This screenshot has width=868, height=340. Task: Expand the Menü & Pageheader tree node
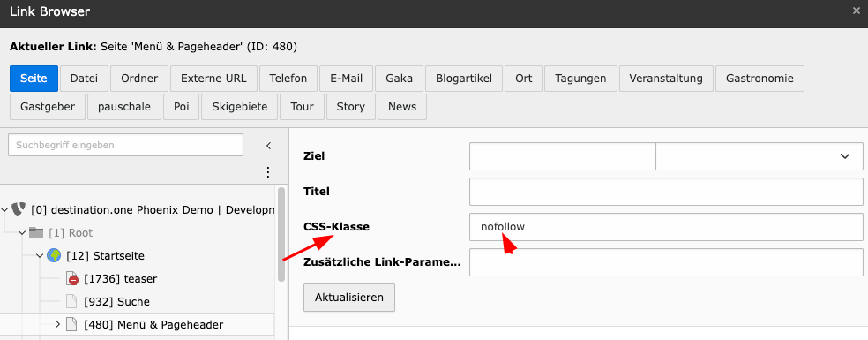coord(57,324)
